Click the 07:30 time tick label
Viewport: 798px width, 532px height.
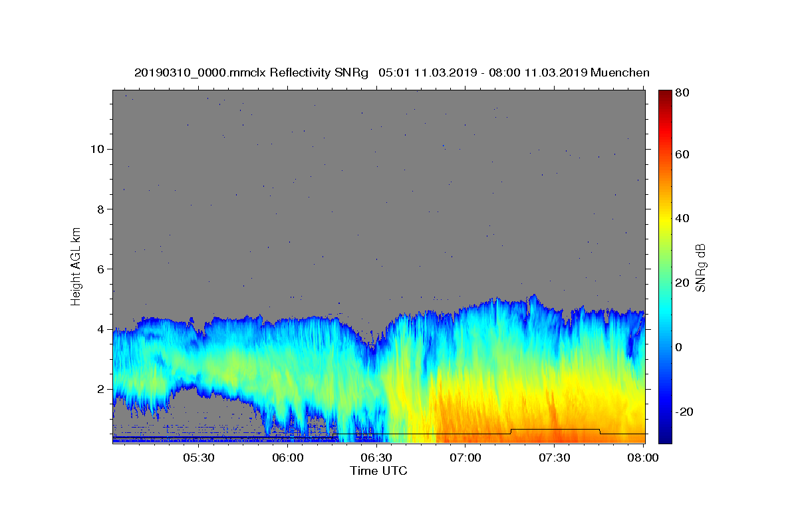point(554,458)
